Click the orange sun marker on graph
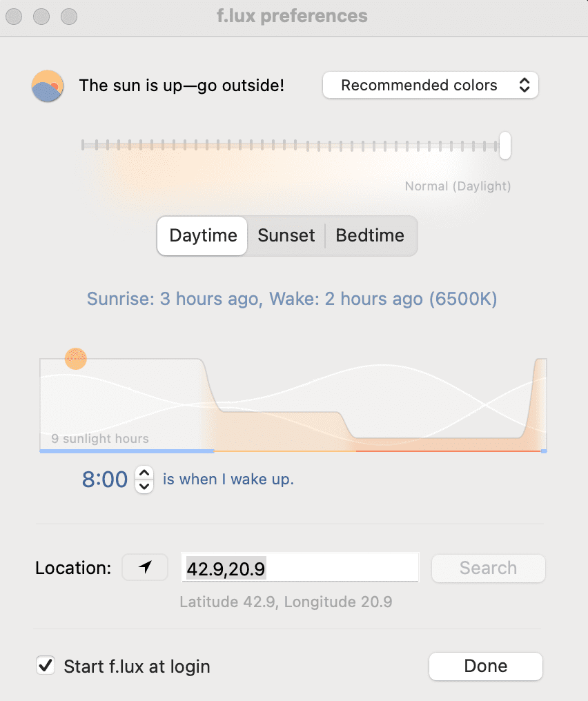This screenshot has height=701, width=588. click(76, 359)
